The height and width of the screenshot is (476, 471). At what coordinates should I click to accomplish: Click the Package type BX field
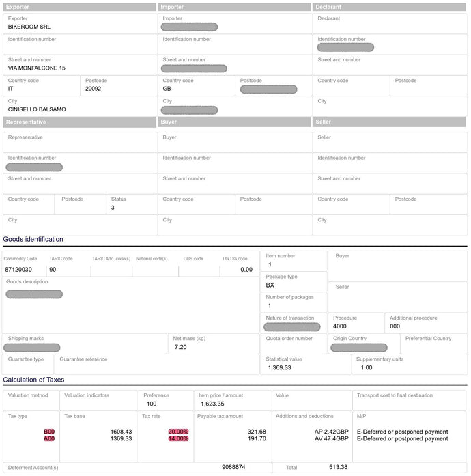pos(270,285)
